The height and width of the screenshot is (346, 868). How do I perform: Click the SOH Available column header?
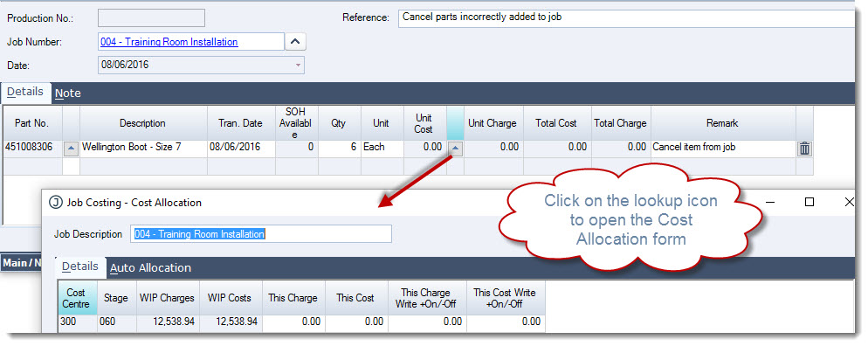coord(296,123)
